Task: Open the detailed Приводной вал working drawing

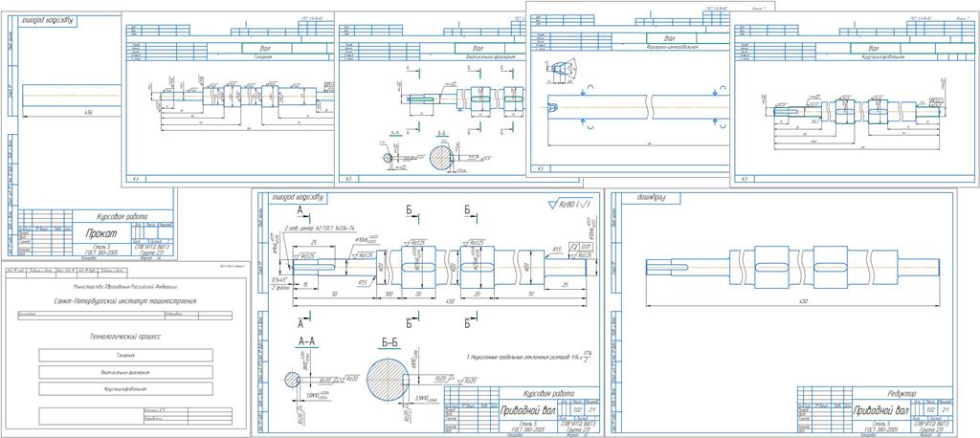Action: coord(426,313)
